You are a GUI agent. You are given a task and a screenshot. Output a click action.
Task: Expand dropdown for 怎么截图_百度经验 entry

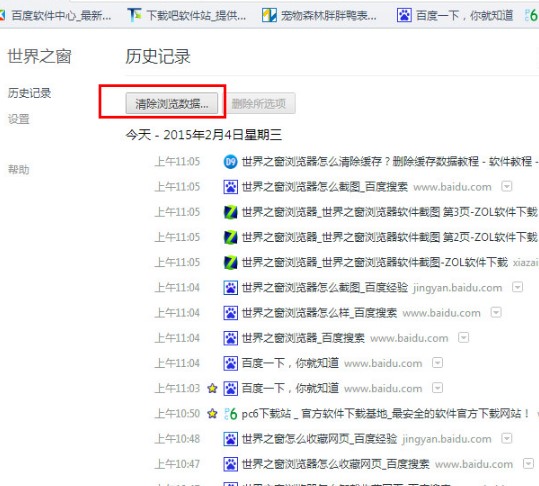click(x=517, y=287)
